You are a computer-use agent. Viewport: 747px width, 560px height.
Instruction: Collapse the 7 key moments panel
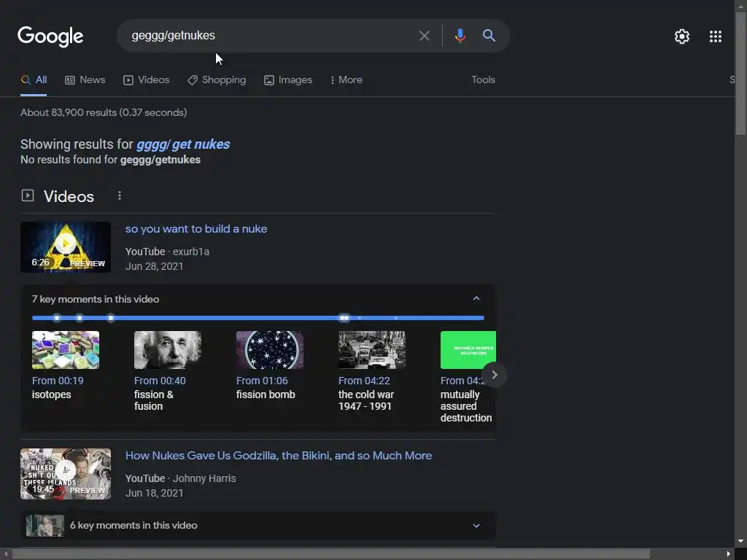[x=476, y=298]
